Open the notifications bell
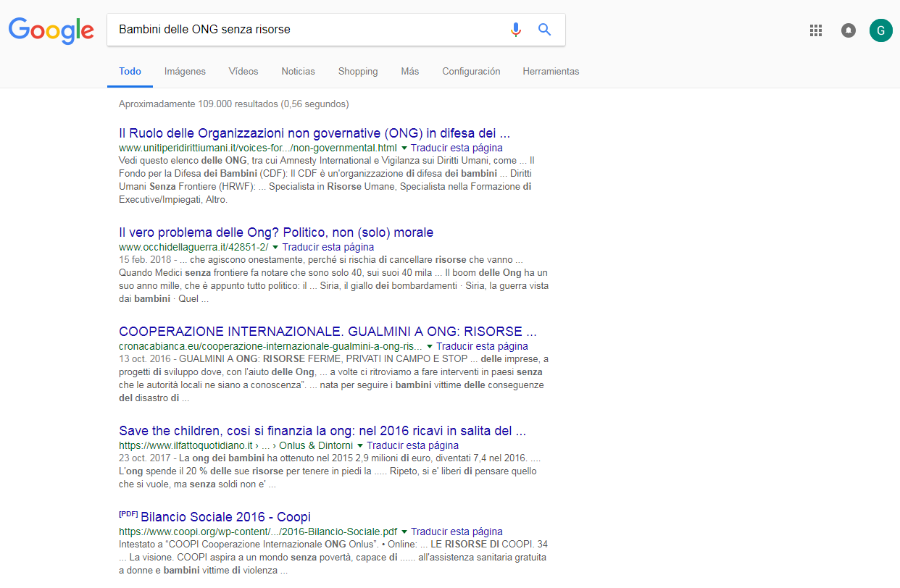This screenshot has height=588, width=900. point(849,30)
